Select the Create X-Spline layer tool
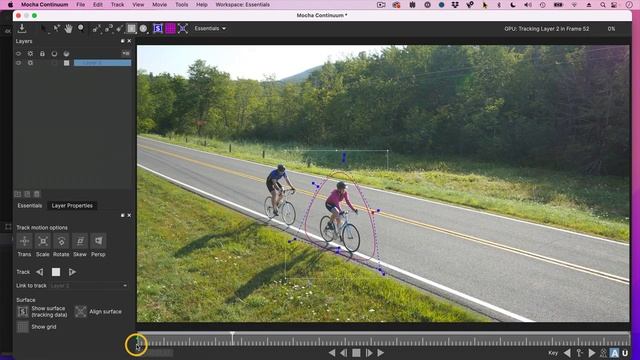The width and height of the screenshot is (640, 360). point(97,29)
